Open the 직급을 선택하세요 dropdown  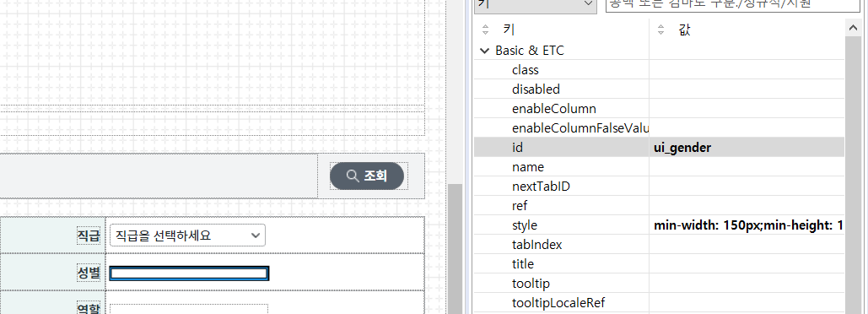point(187,235)
